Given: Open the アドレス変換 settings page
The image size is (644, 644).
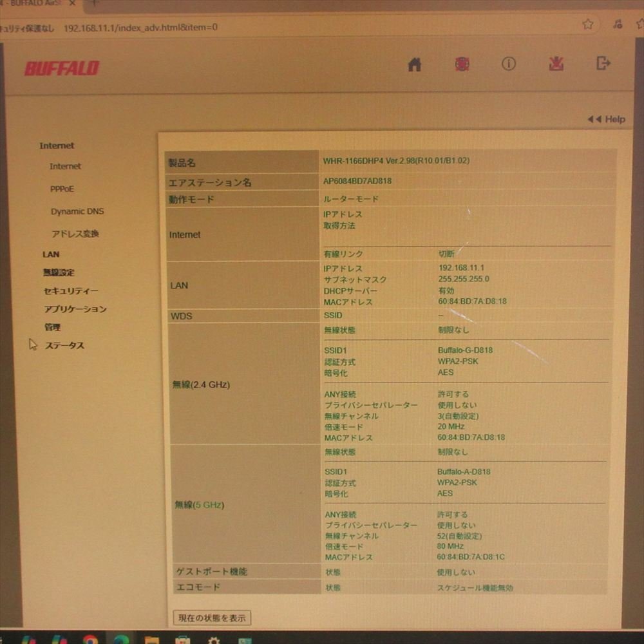Looking at the screenshot, I should pyautogui.click(x=75, y=234).
